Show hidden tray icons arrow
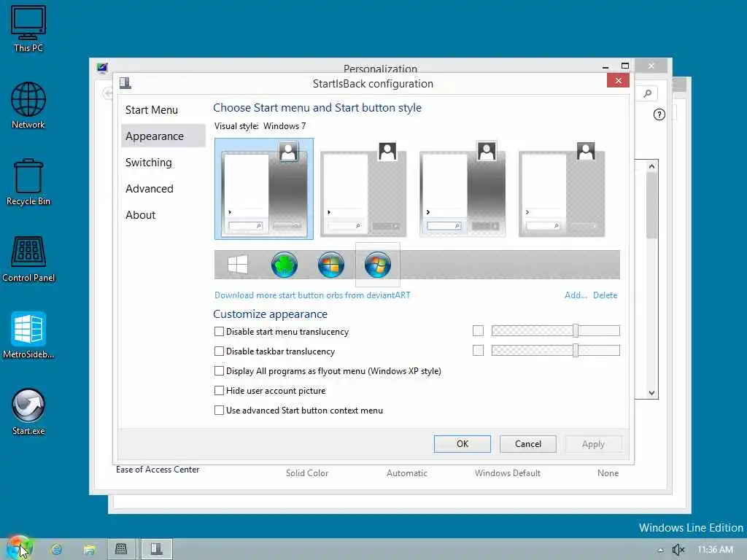This screenshot has height=560, width=747. [x=660, y=550]
